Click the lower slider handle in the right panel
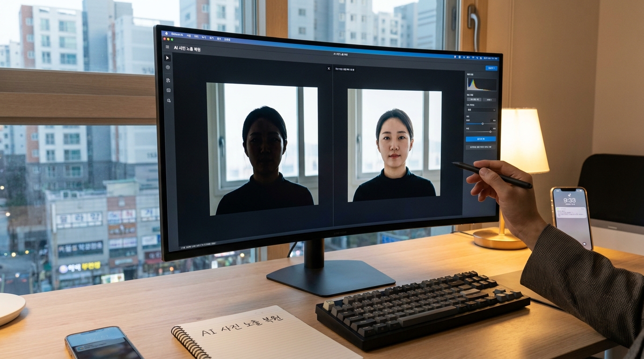This screenshot has height=359, width=644. click(490, 132)
